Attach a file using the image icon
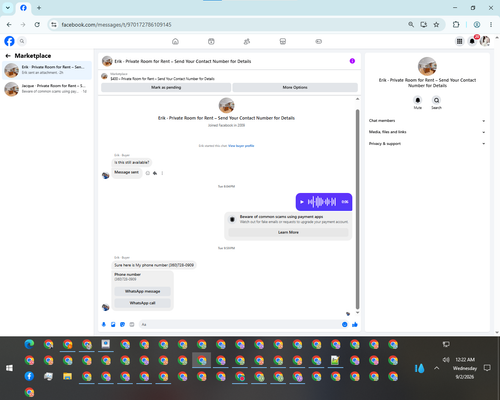The width and height of the screenshot is (500, 400). tap(113, 324)
